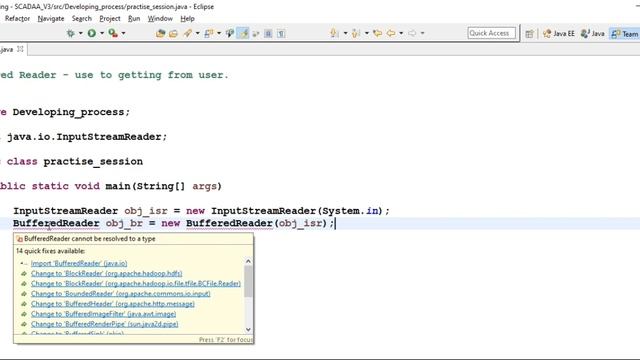Close the practise_session.java editor tab
The height and width of the screenshot is (360, 640).
20,49
